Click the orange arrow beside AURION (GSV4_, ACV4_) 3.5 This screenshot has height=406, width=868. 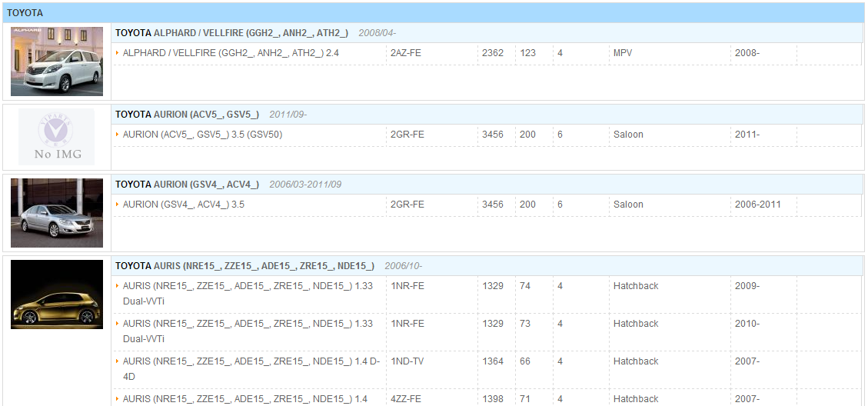coord(118,205)
